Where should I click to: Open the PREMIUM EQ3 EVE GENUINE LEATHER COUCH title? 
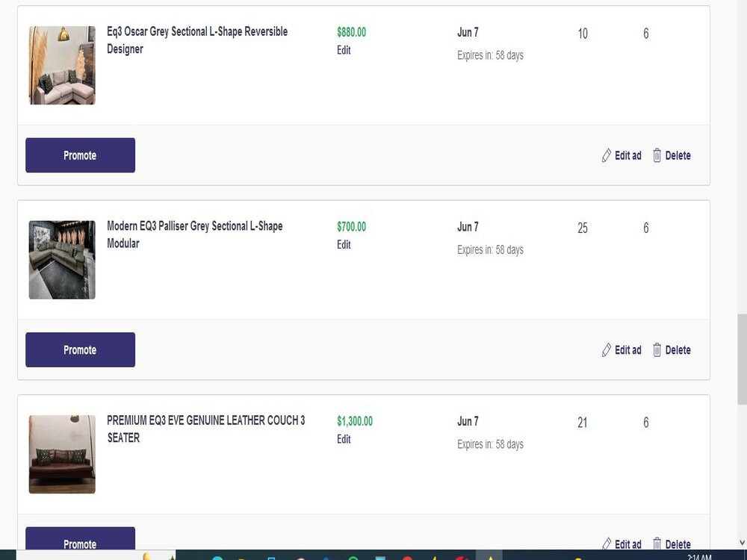pyautogui.click(x=206, y=429)
